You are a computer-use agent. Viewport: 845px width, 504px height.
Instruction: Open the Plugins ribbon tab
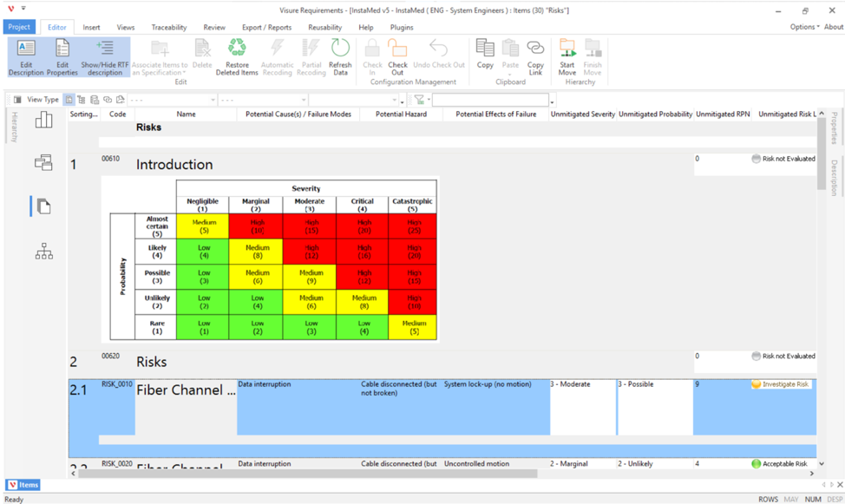pyautogui.click(x=402, y=27)
